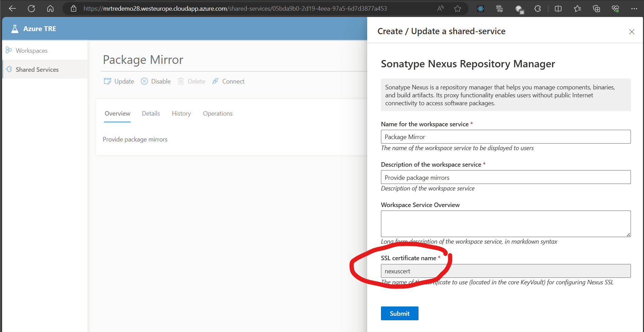The width and height of the screenshot is (644, 332).
Task: Select the Overview tab
Action: pyautogui.click(x=118, y=114)
